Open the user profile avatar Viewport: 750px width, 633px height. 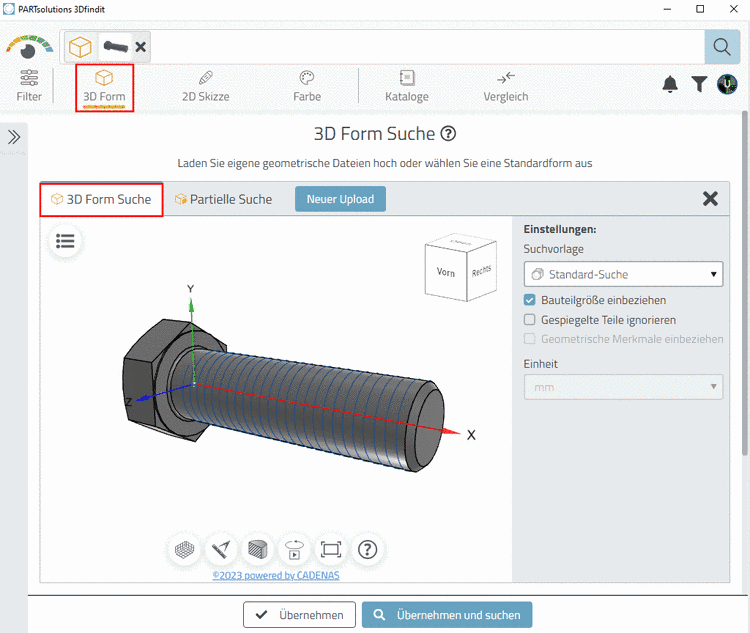click(x=727, y=84)
